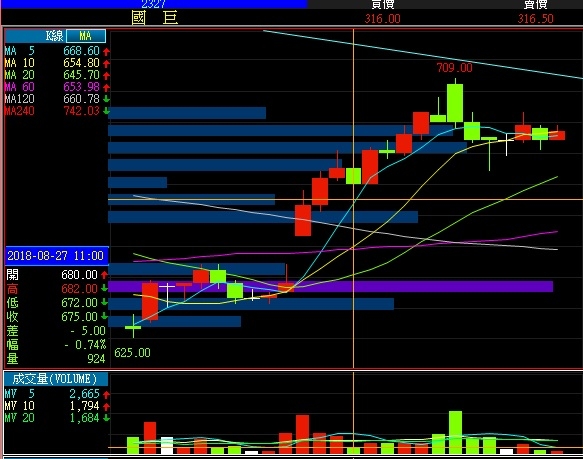This screenshot has height=459, width=583.
Task: Click the tallest red volume bar
Action: pos(303,434)
